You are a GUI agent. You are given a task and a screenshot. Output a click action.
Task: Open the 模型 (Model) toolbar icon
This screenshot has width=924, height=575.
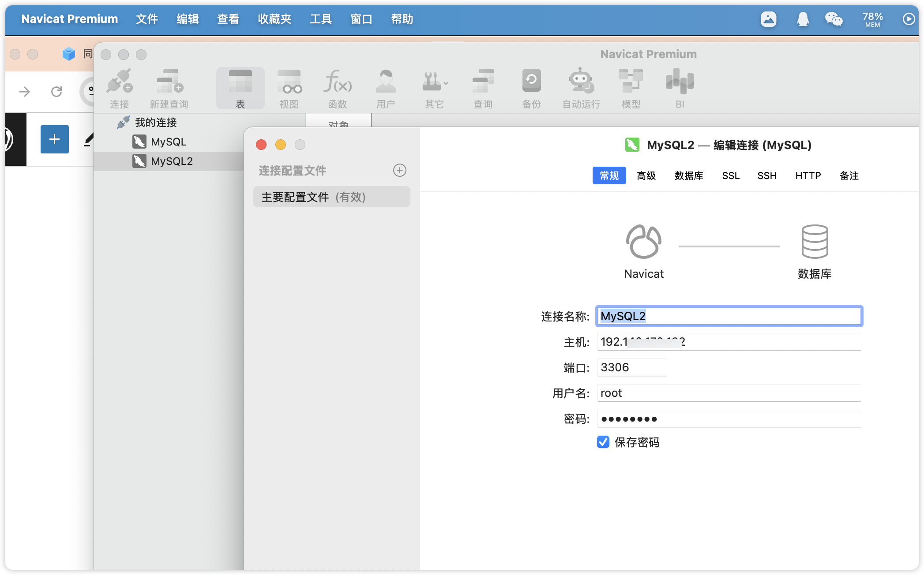point(631,88)
